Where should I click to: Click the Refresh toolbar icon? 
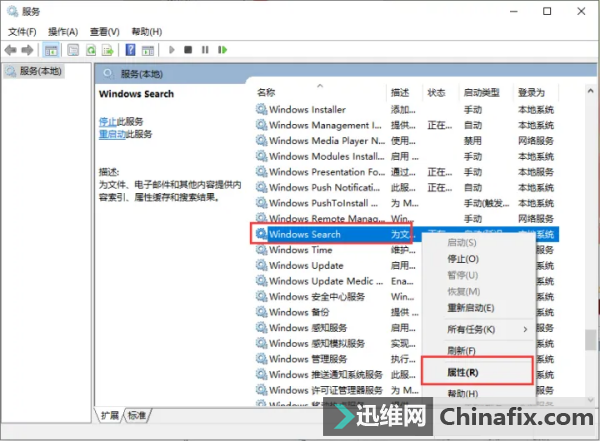tap(91, 50)
